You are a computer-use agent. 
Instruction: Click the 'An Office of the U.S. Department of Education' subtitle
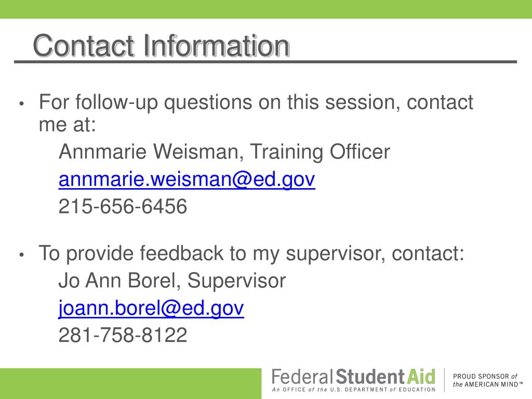(353, 390)
